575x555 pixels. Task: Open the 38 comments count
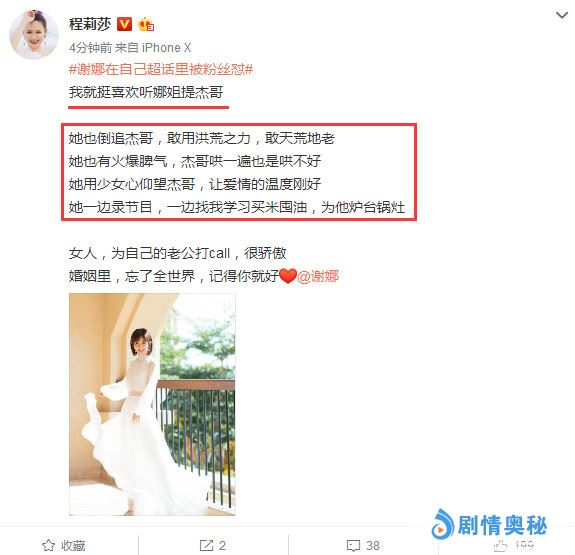373,545
